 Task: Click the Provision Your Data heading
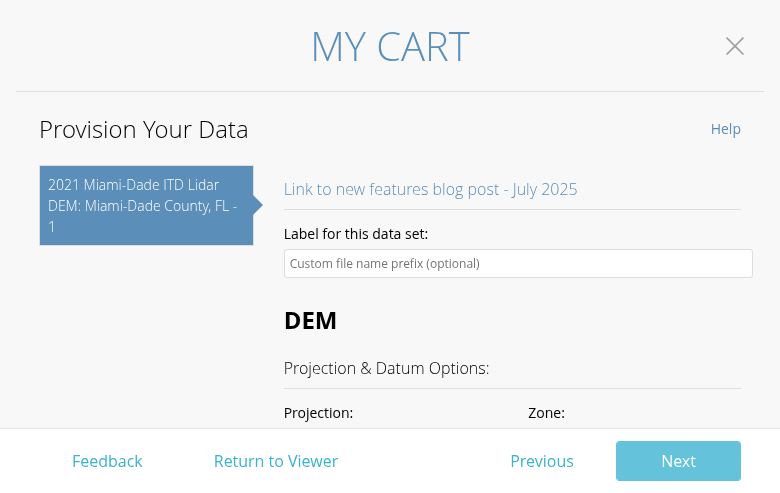click(143, 130)
